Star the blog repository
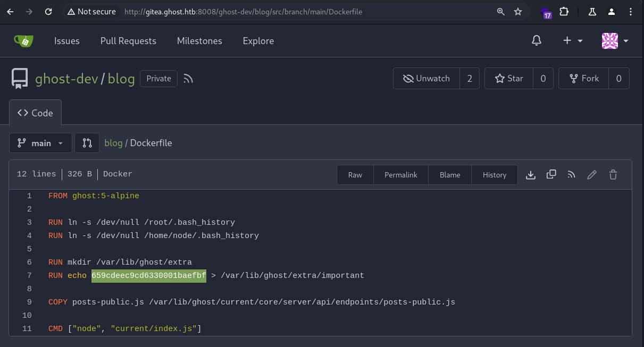Image resolution: width=644 pixels, height=347 pixels. click(x=509, y=79)
